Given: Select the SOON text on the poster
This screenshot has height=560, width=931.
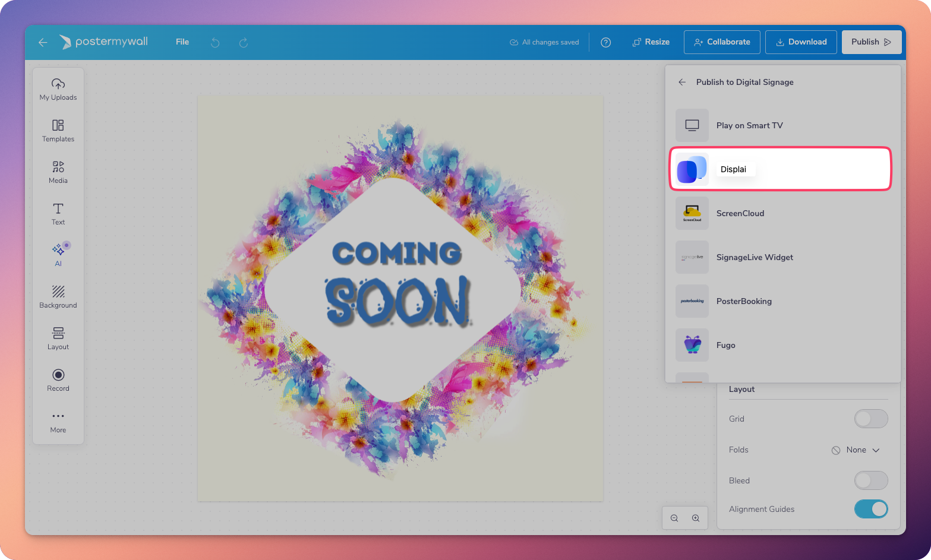Looking at the screenshot, I should click(x=398, y=302).
